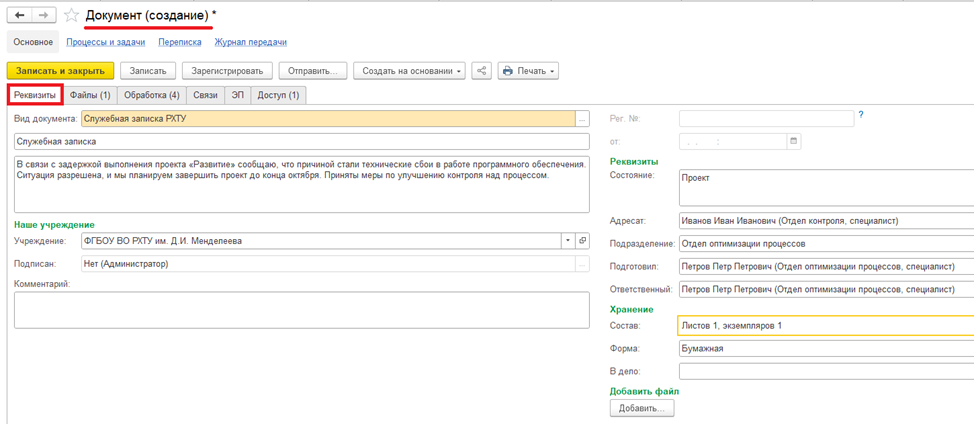Open the calendar picker for date field

[x=794, y=142]
